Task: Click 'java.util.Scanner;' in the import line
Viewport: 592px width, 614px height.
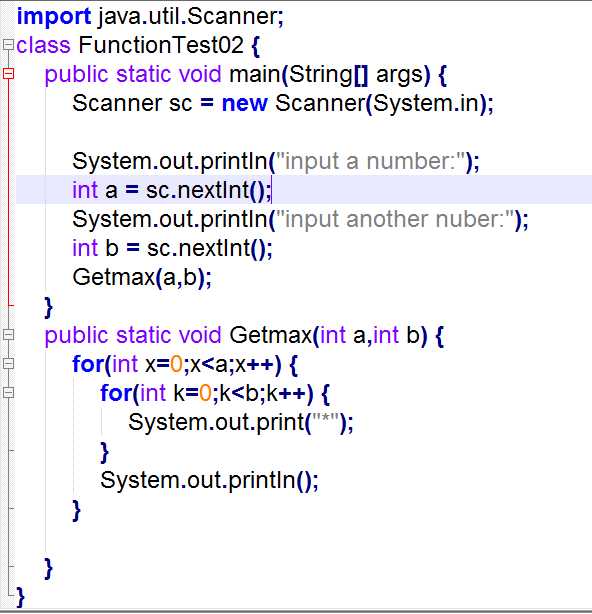Action: point(191,17)
